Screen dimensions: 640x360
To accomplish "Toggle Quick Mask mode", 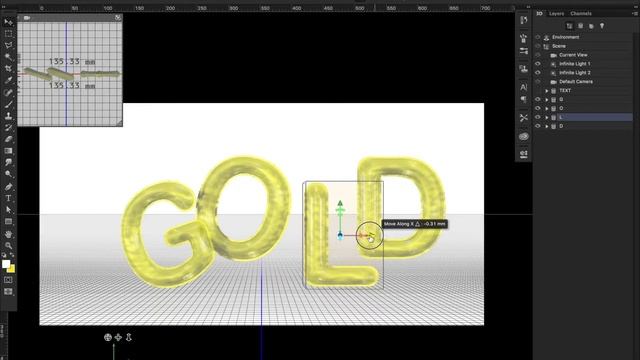I will click(8, 280).
